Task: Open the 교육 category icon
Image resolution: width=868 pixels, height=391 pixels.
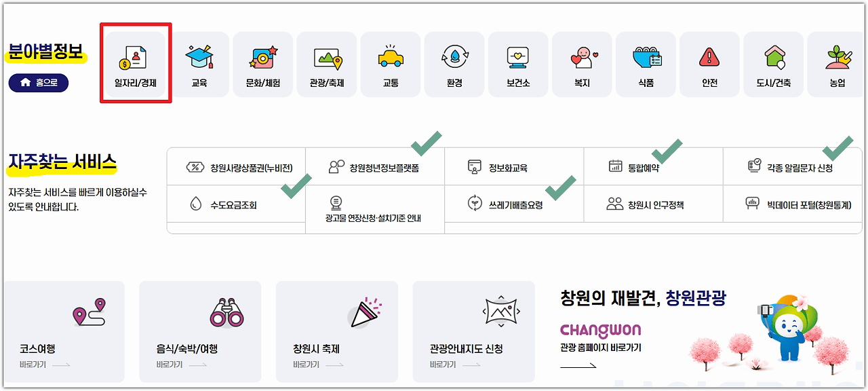Action: [199, 64]
